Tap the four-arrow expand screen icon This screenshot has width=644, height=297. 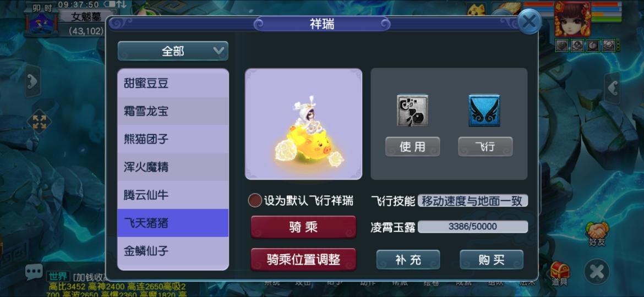click(40, 122)
